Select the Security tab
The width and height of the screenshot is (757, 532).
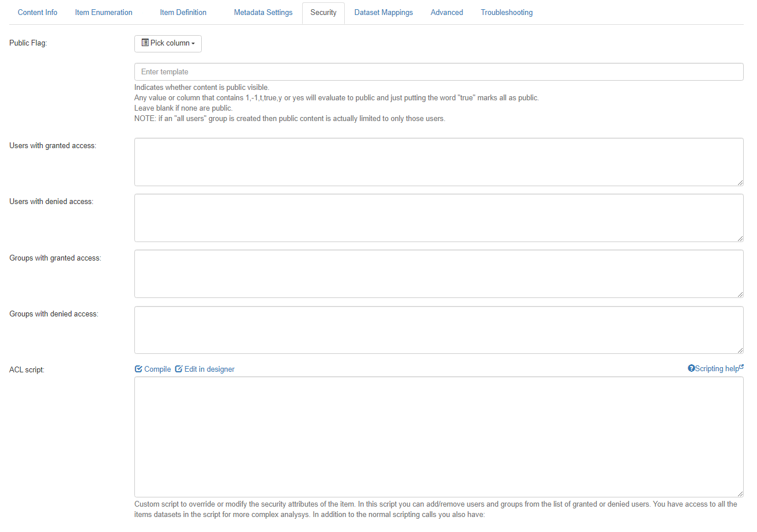coord(323,13)
